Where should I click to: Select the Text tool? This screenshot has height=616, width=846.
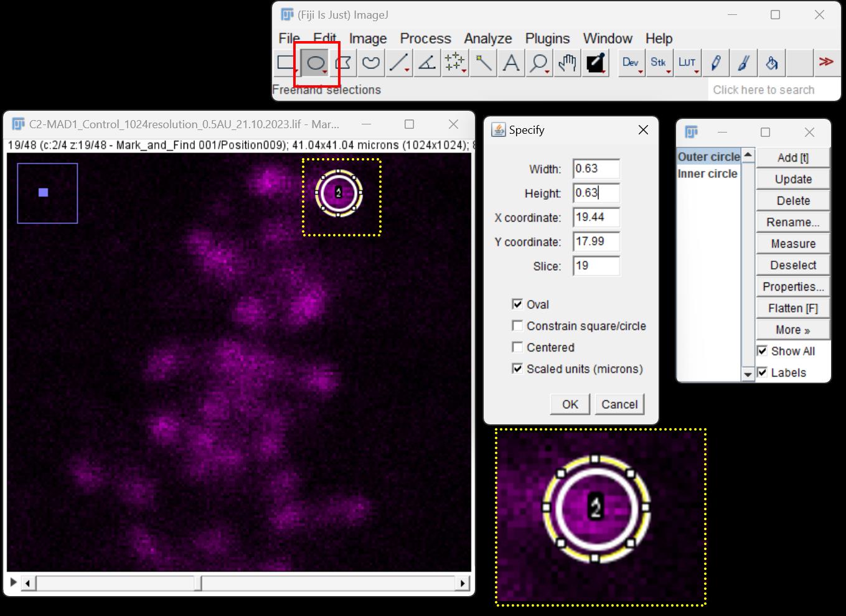(x=511, y=63)
